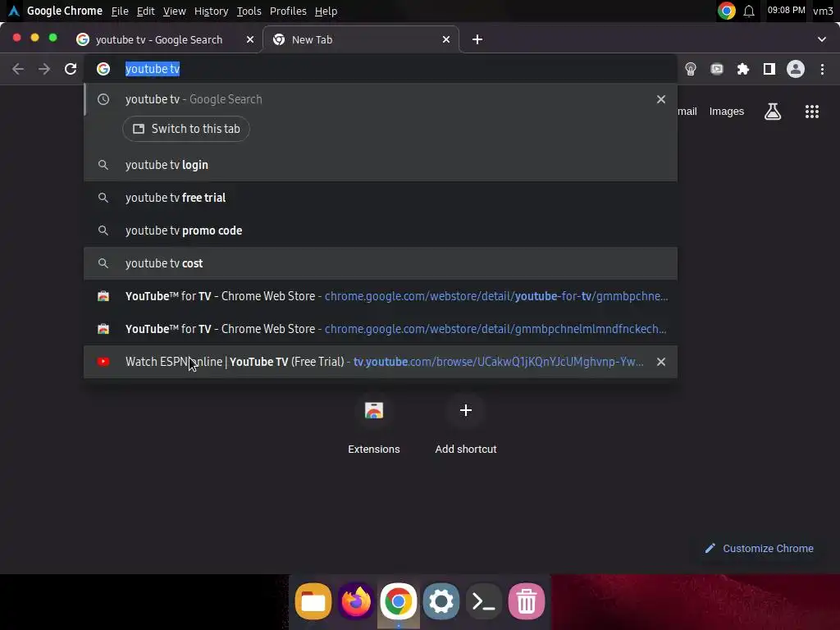Open the media control icon in toolbar

[717, 69]
